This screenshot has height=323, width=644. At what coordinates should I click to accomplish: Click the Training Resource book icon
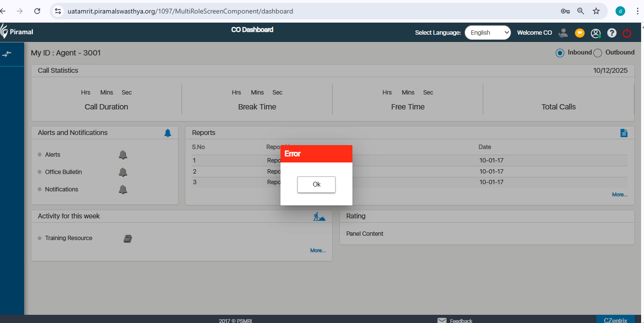[127, 239]
